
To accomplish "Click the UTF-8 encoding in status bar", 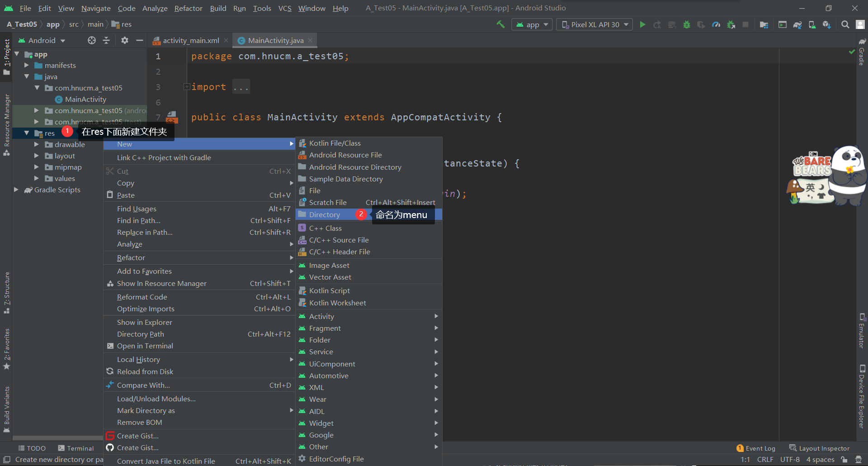I will 790,460.
